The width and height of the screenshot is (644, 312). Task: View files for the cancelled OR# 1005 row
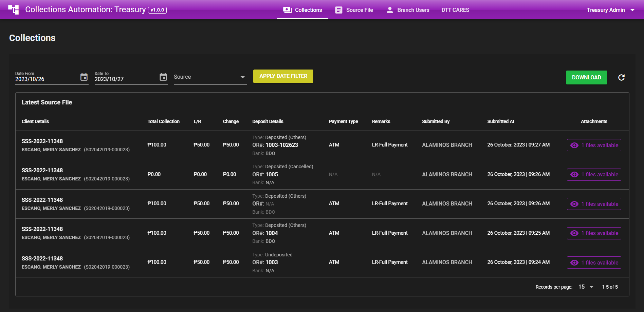(x=594, y=174)
